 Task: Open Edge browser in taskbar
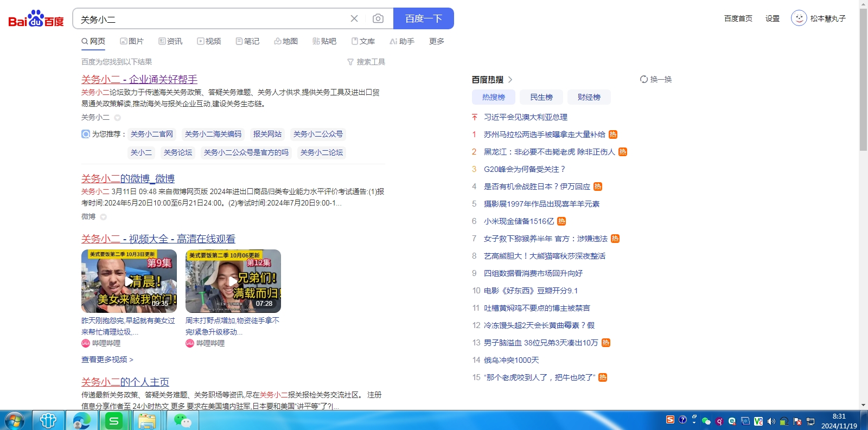point(81,420)
